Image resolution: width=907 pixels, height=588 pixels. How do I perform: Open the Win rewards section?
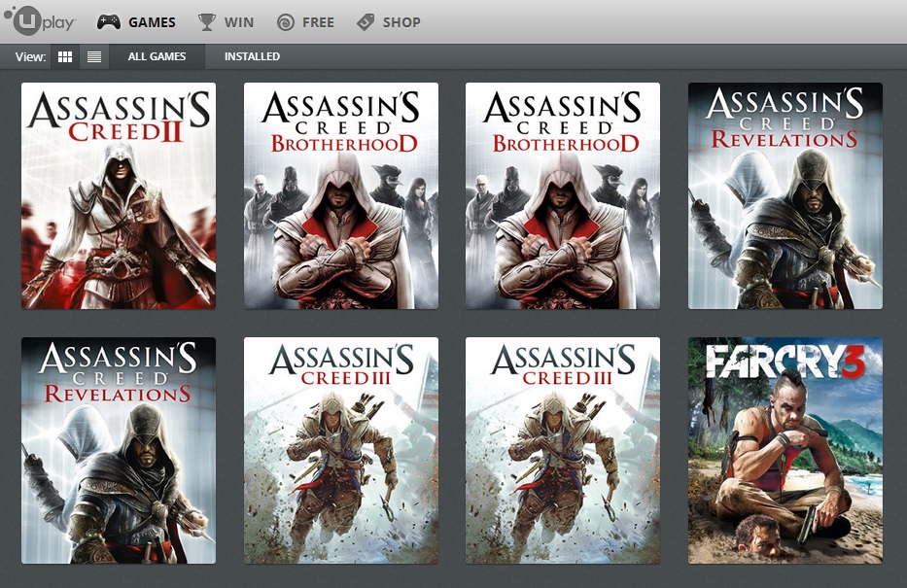point(226,22)
